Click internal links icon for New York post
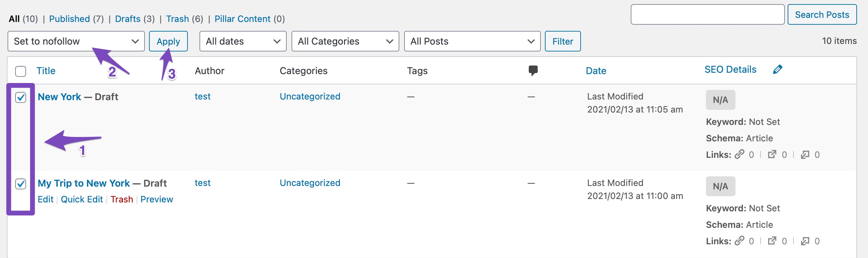Viewport: 868px width, 258px height. tap(740, 154)
